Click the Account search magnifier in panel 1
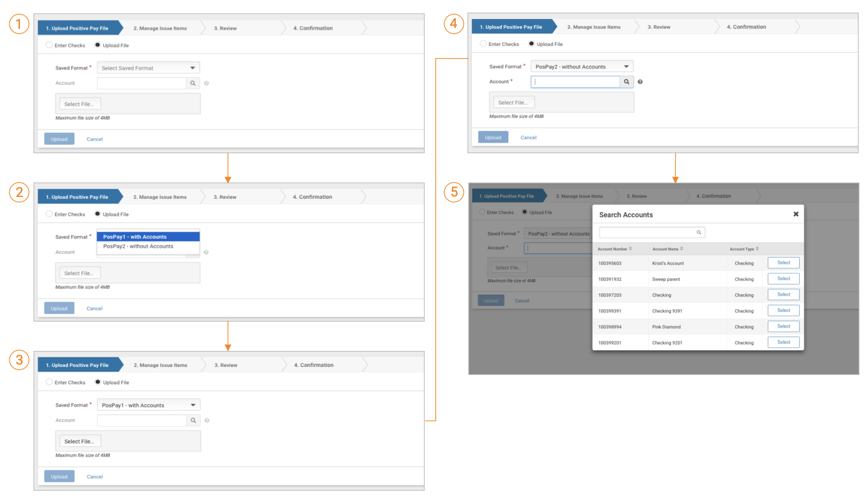 click(x=193, y=83)
